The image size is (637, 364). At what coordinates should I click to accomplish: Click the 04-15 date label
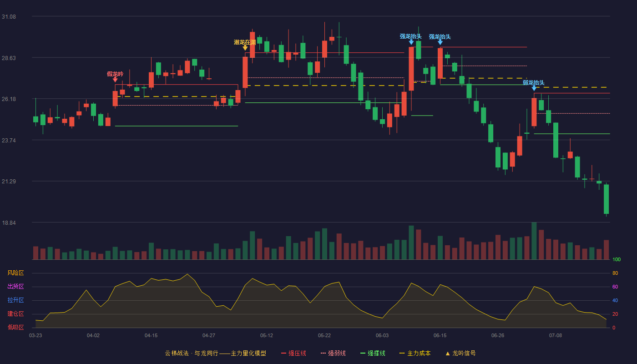pos(151,335)
